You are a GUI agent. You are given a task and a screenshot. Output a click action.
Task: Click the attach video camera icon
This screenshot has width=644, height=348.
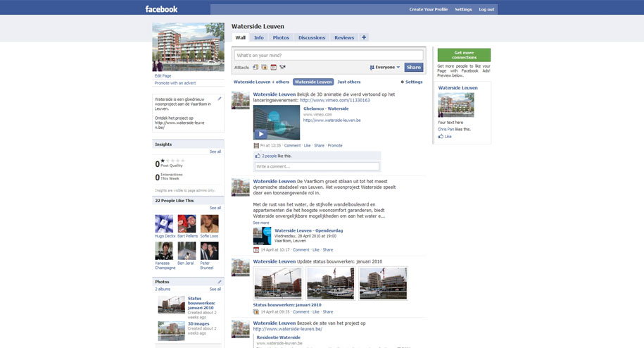282,67
